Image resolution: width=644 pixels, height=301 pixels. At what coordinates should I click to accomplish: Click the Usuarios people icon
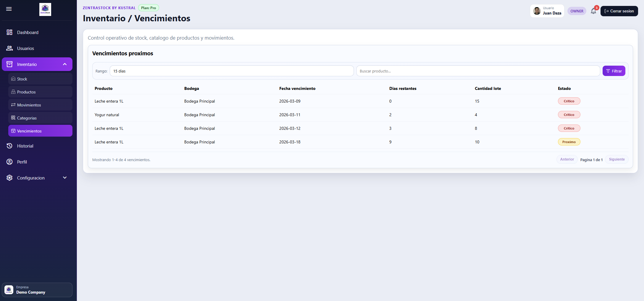(x=9, y=48)
